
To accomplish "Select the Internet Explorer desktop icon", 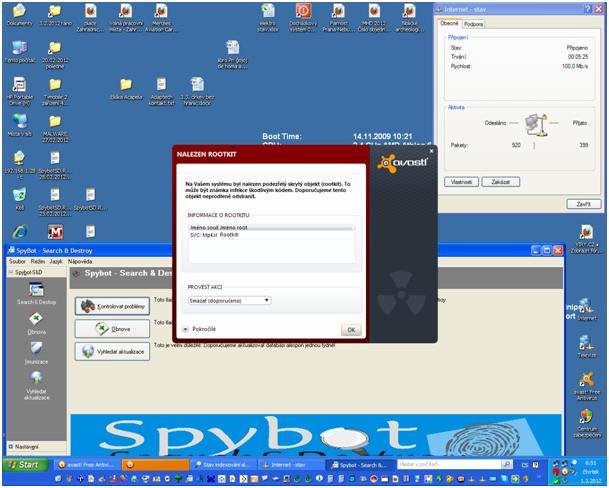I will click(x=19, y=232).
